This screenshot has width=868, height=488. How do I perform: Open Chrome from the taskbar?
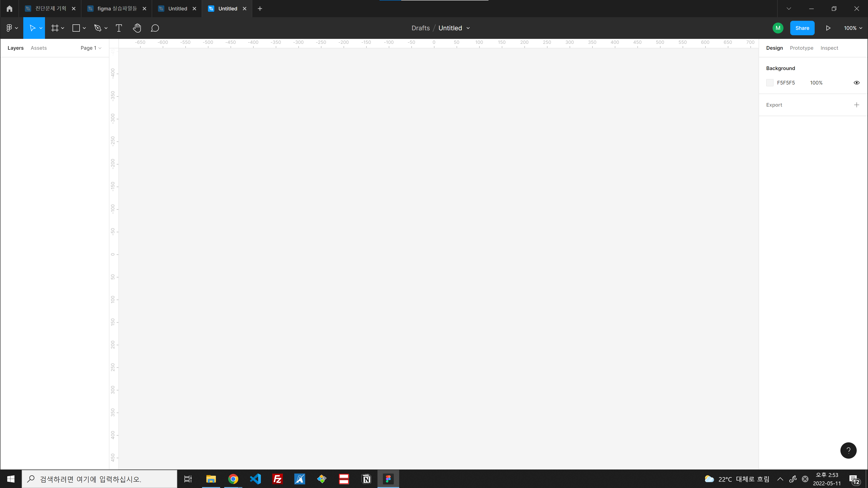coord(233,479)
